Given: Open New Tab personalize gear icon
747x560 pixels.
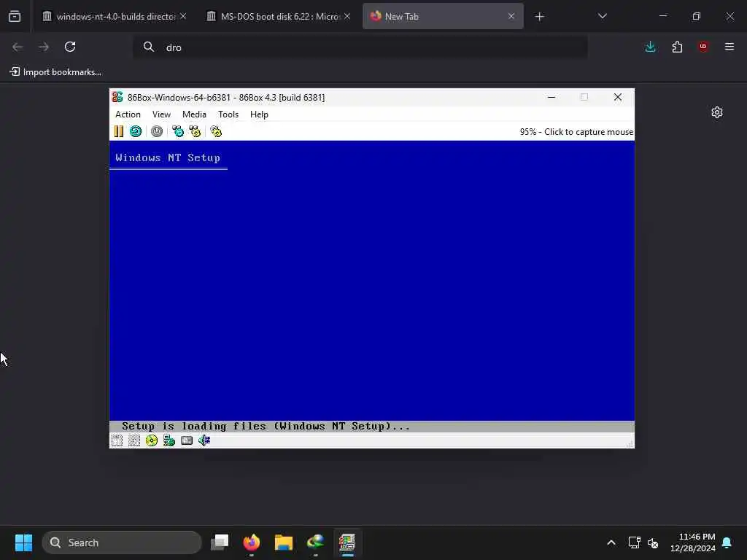Looking at the screenshot, I should coord(717,112).
